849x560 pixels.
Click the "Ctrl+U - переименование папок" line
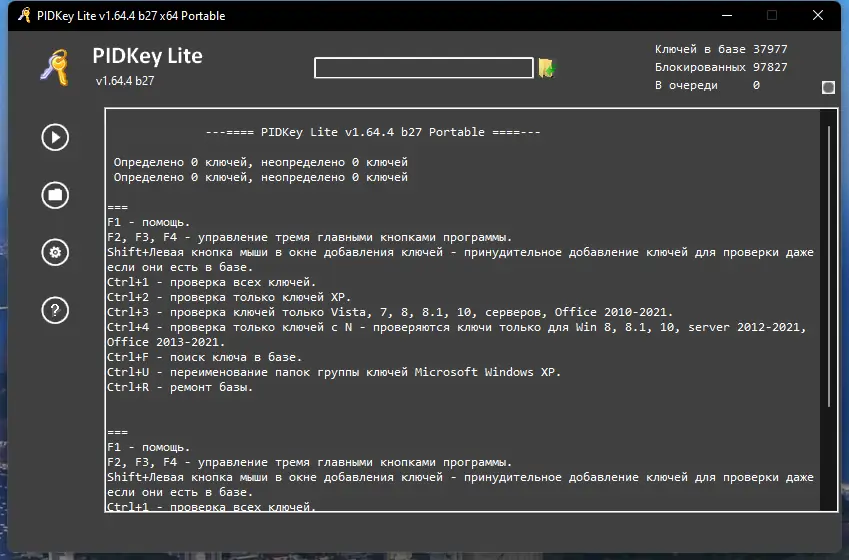tap(334, 372)
